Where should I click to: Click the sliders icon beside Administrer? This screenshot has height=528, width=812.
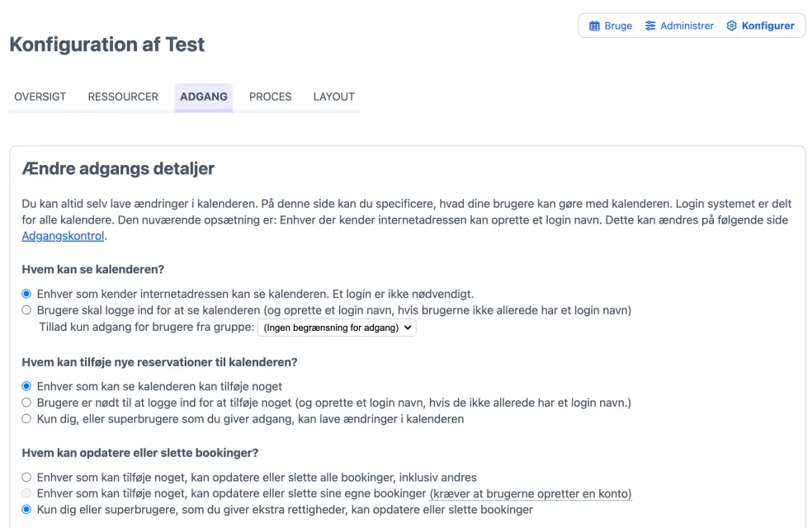[650, 26]
